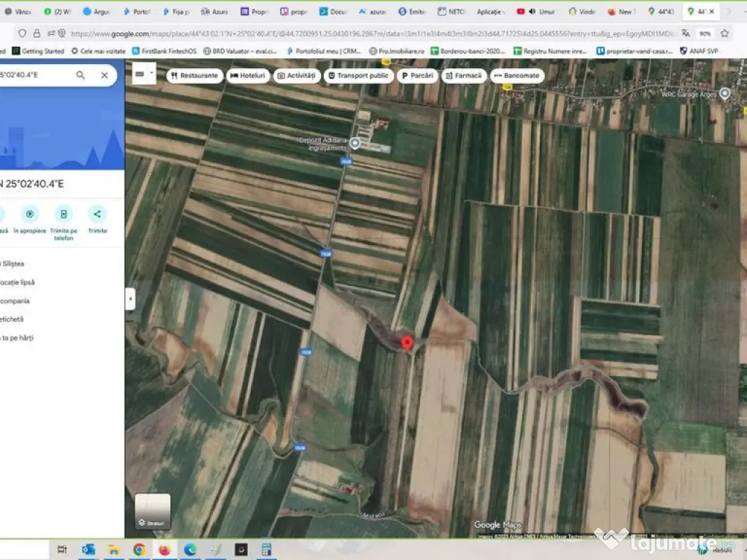
Task: Switch to the 'Emite' browser tab
Action: (412, 12)
